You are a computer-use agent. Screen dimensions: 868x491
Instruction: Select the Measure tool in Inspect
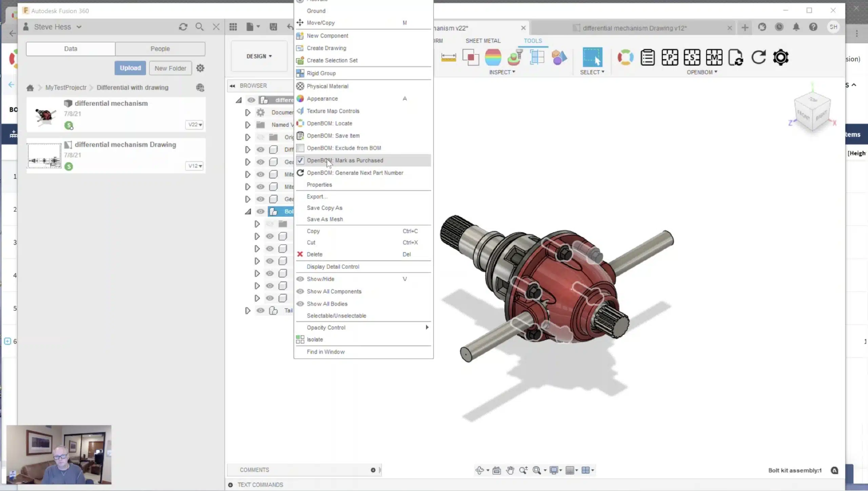(448, 57)
